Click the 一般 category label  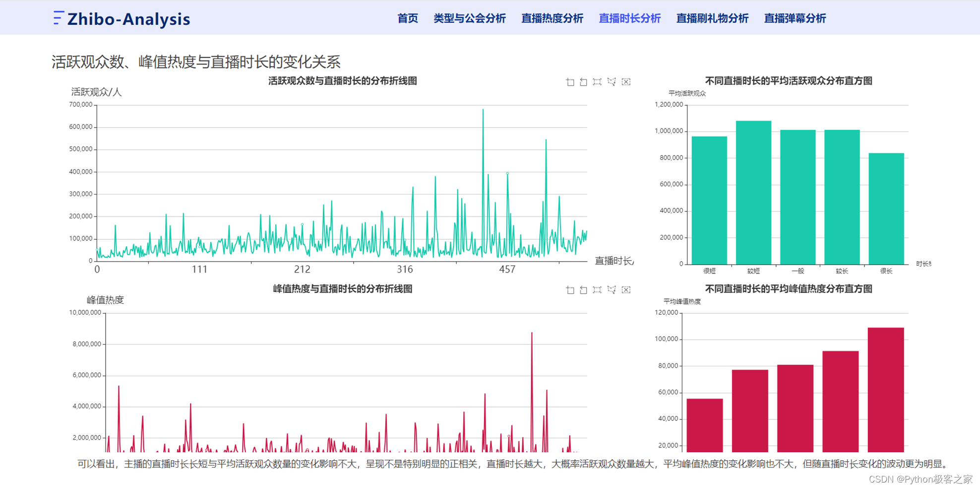coord(797,271)
